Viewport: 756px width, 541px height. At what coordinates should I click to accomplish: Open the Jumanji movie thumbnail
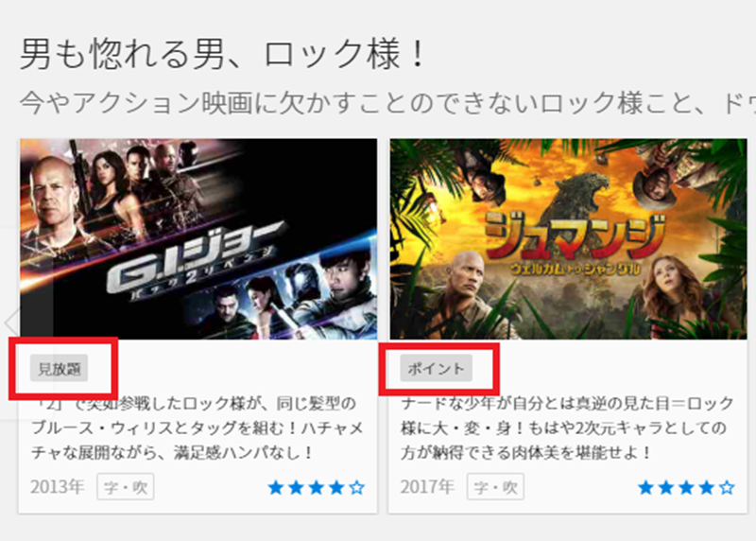coord(569,239)
